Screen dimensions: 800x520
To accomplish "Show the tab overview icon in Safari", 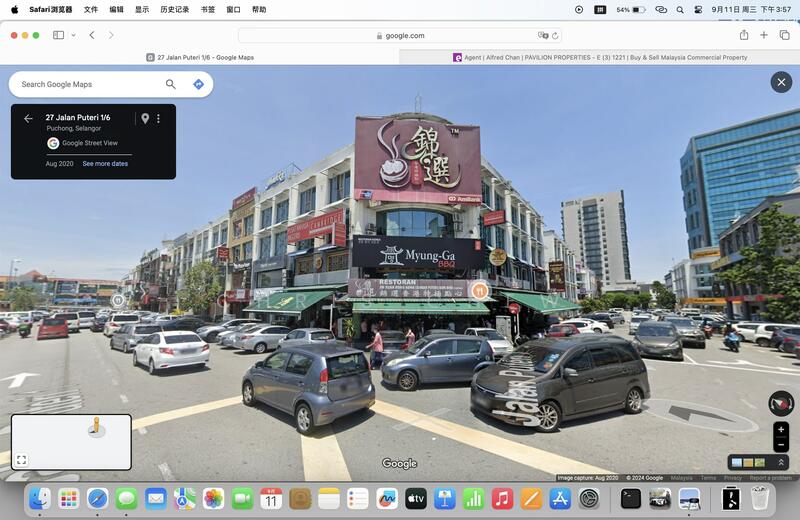I will click(784, 35).
